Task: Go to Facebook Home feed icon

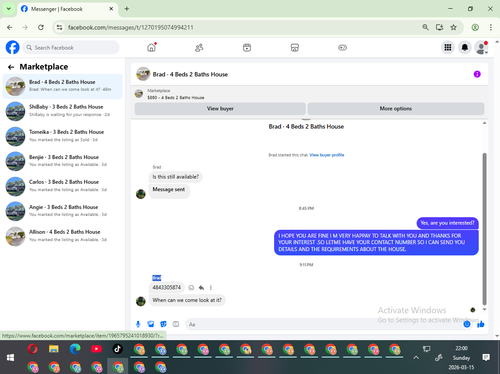Action: (152, 47)
